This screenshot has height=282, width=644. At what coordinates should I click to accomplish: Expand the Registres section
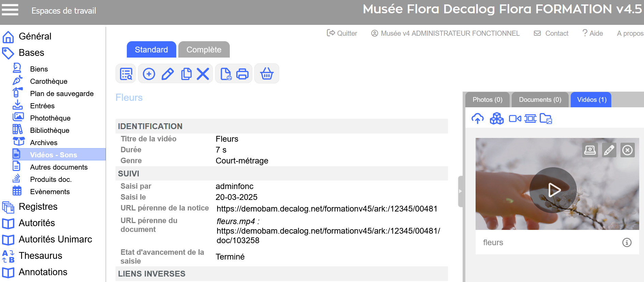pyautogui.click(x=38, y=207)
